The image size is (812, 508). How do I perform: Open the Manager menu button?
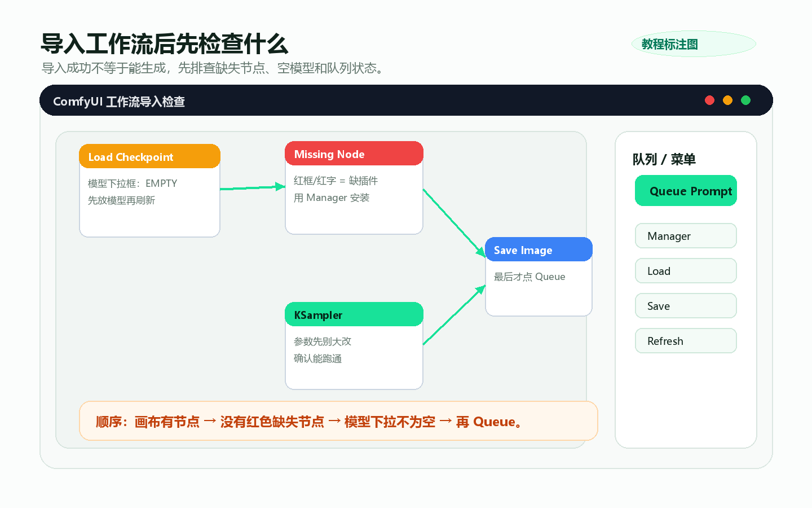coord(686,236)
